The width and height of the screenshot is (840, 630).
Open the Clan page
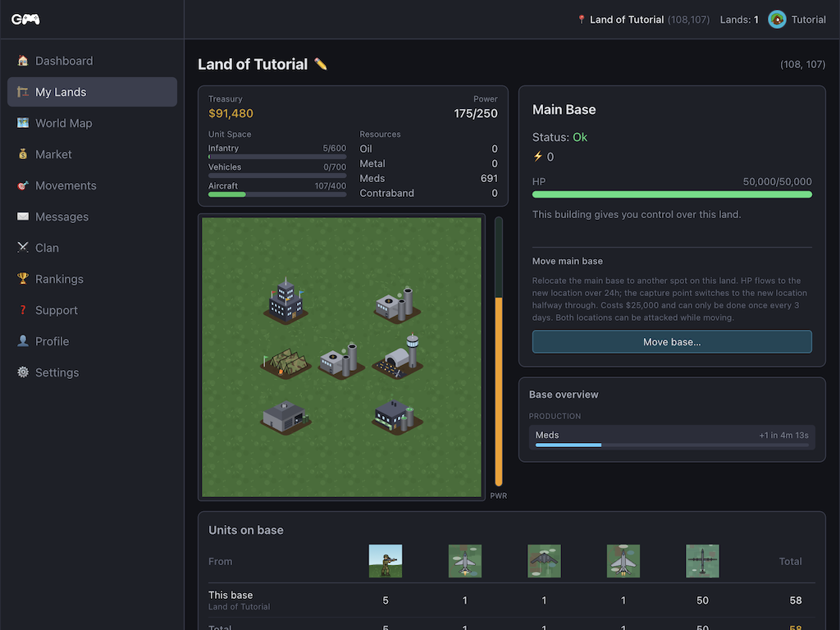[92, 248]
